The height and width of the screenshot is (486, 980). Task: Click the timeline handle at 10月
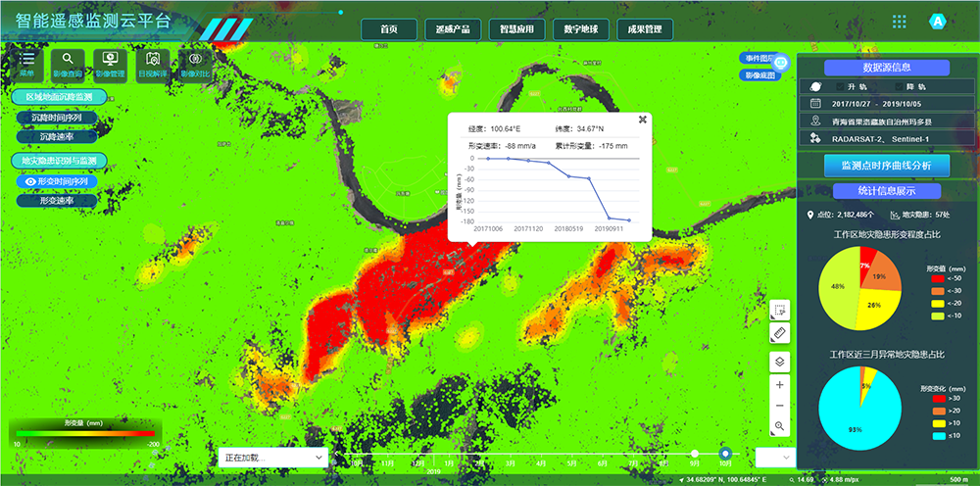(x=726, y=453)
